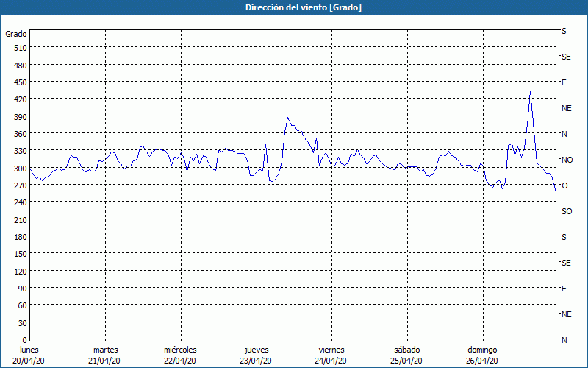Click the 'lunes' day label
This screenshot has height=368, width=588.
pyautogui.click(x=29, y=350)
